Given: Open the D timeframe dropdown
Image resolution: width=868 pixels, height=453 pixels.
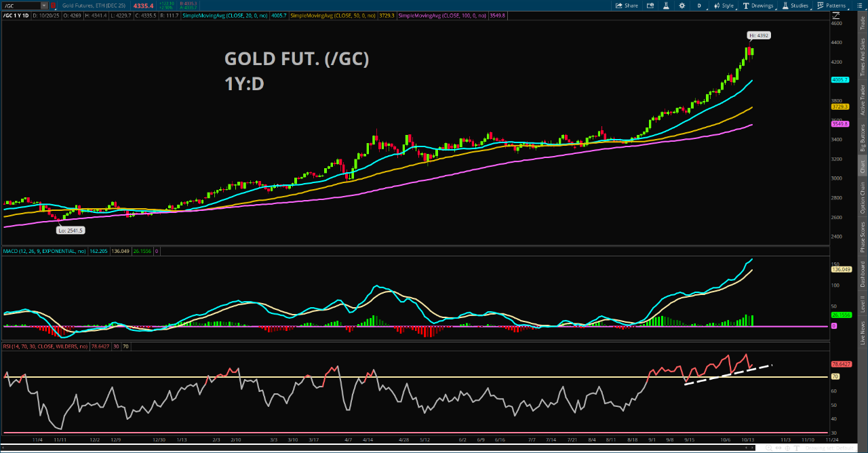Looking at the screenshot, I should (698, 5).
